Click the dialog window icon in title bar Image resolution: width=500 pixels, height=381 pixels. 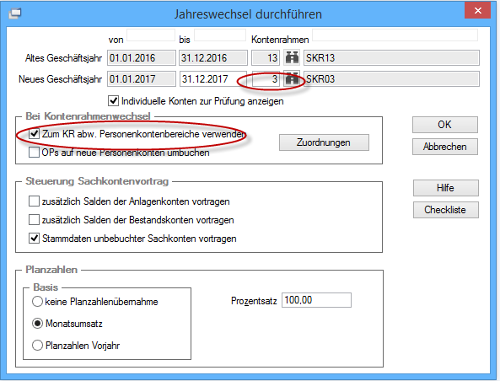tap(15, 13)
